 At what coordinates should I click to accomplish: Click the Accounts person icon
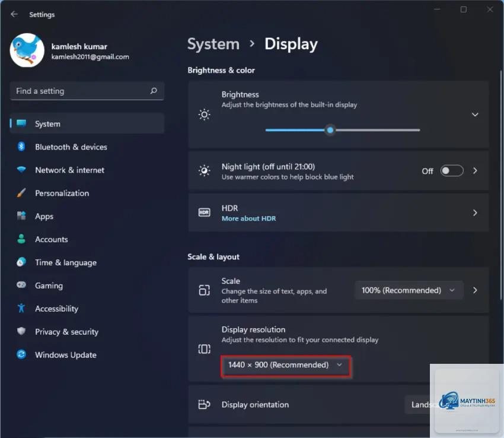pos(21,239)
